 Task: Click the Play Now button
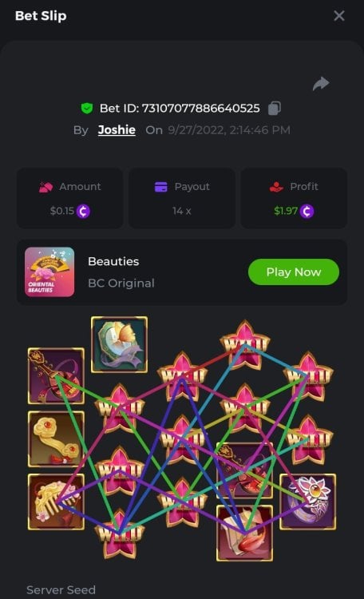pos(293,272)
